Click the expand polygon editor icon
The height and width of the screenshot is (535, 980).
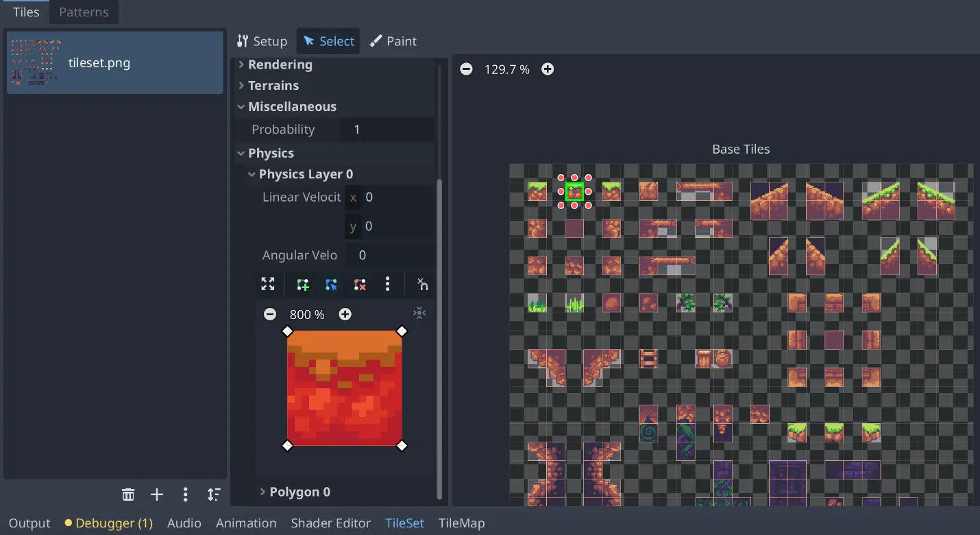268,284
